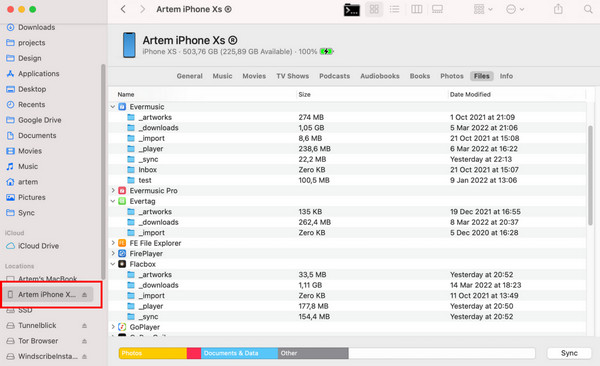Screen dimensions: 600x366
Task: Sort by the Name column header
Action: pyautogui.click(x=126, y=95)
